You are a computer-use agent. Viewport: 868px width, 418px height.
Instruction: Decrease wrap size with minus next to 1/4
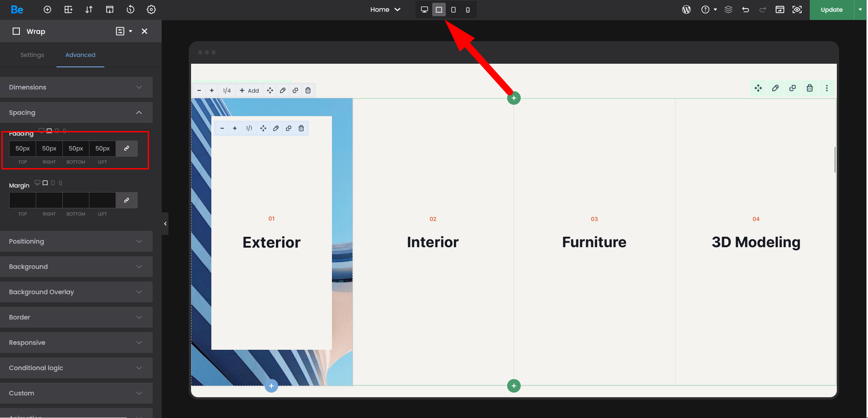199,90
